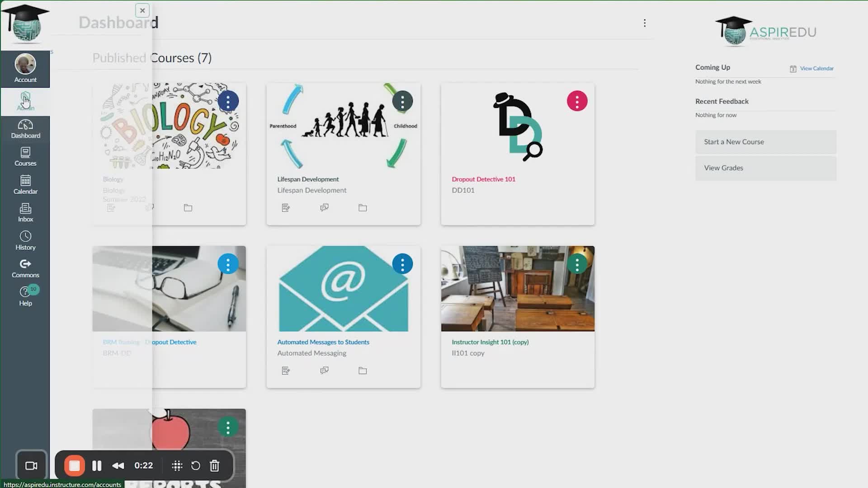The height and width of the screenshot is (488, 868).
Task: Click the 'Coming Up' heading
Action: [712, 67]
